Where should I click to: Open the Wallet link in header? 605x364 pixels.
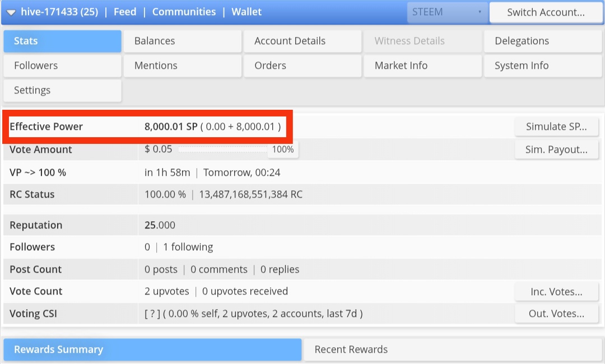pyautogui.click(x=246, y=12)
